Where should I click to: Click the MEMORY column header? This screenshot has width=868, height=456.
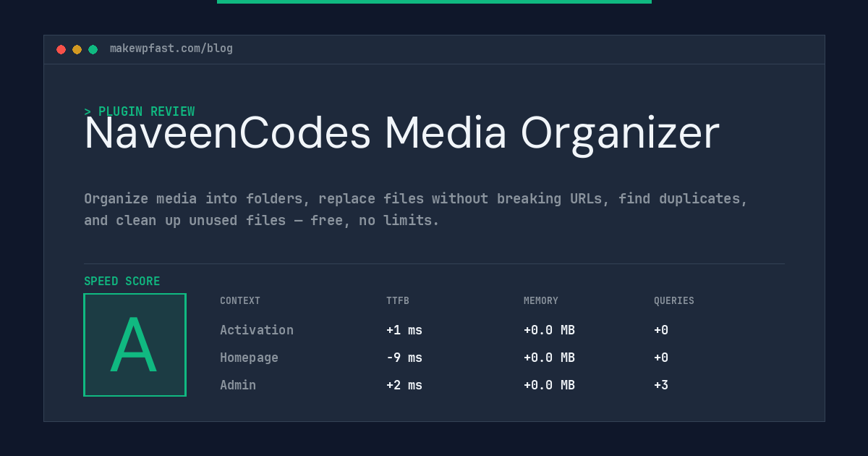pos(541,301)
